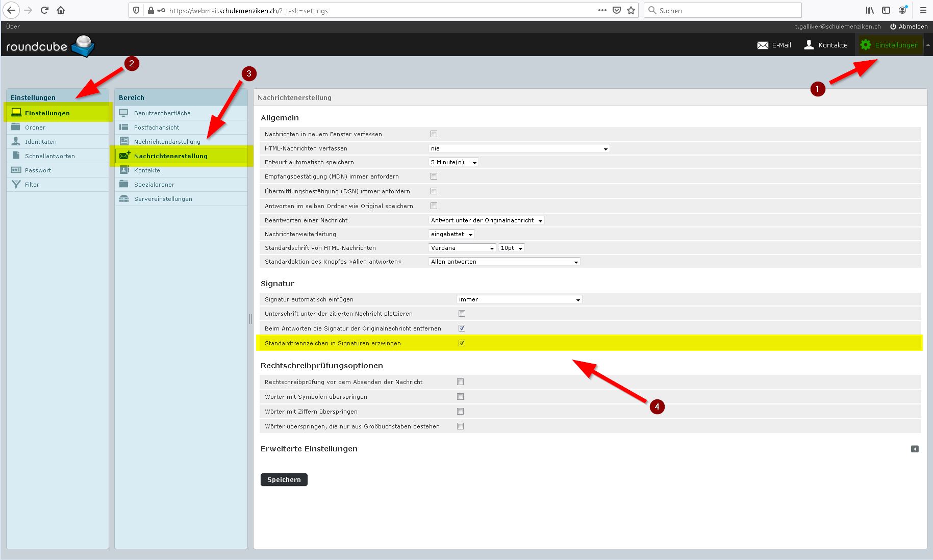Click the Einstellungen gear icon
Viewport: 933px width, 560px height.
(x=865, y=45)
